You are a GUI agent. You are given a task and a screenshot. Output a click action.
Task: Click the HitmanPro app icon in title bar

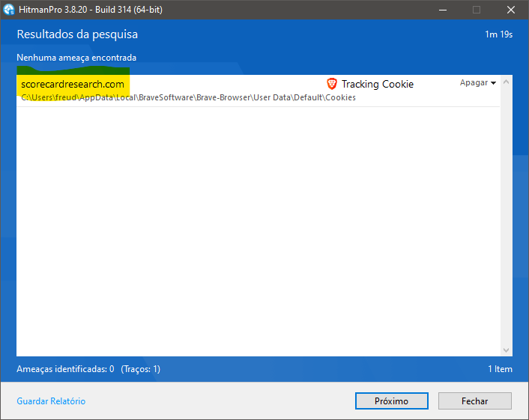coord(9,10)
